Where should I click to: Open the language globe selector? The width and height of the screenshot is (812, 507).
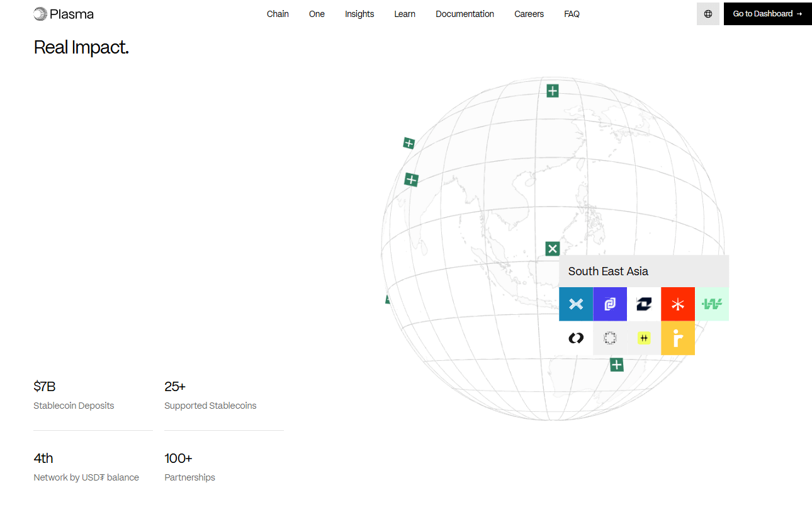[708, 14]
